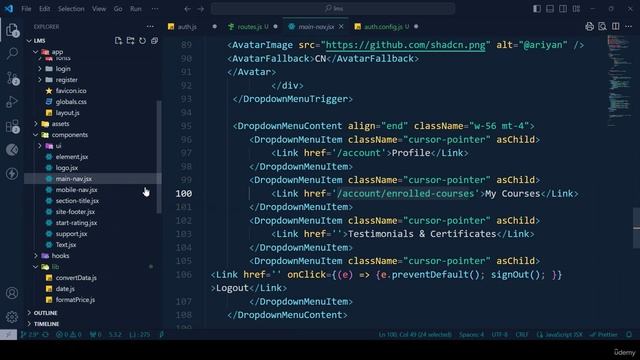Click the magnifier preview icon in editor toolbar

602,27
